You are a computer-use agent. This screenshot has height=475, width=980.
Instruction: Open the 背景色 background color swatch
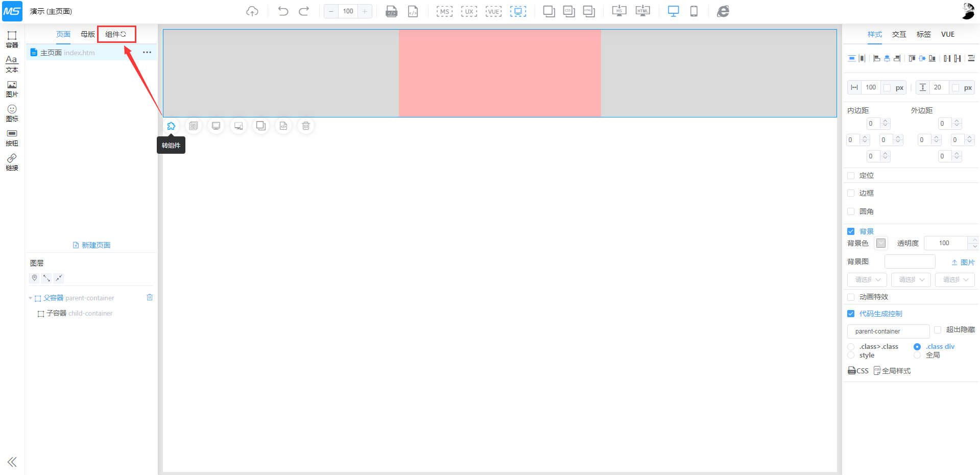click(881, 243)
